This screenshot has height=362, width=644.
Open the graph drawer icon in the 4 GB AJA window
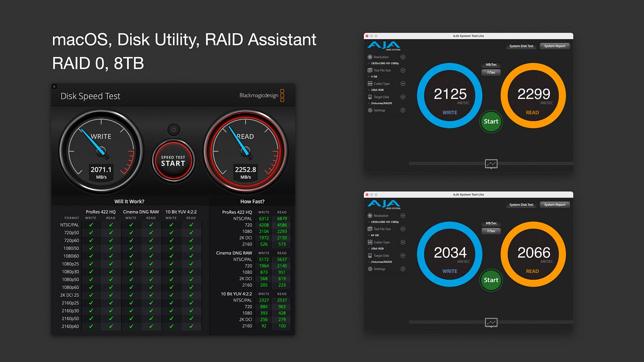point(491,164)
